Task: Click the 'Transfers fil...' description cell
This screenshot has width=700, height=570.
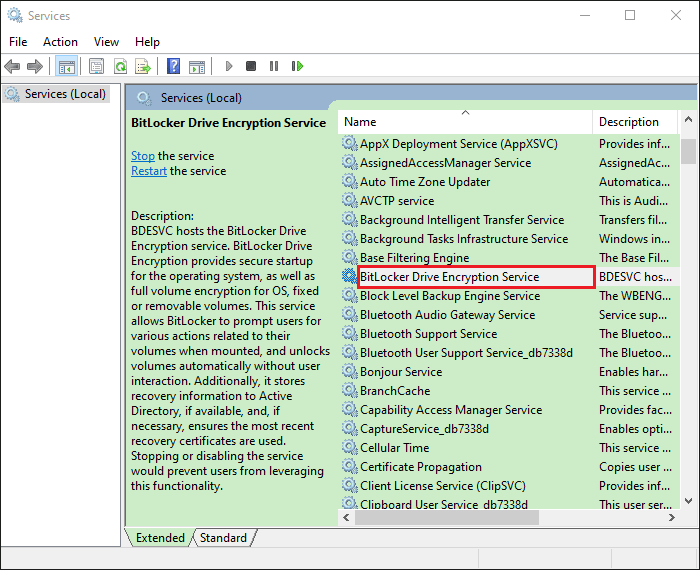Action: (633, 220)
